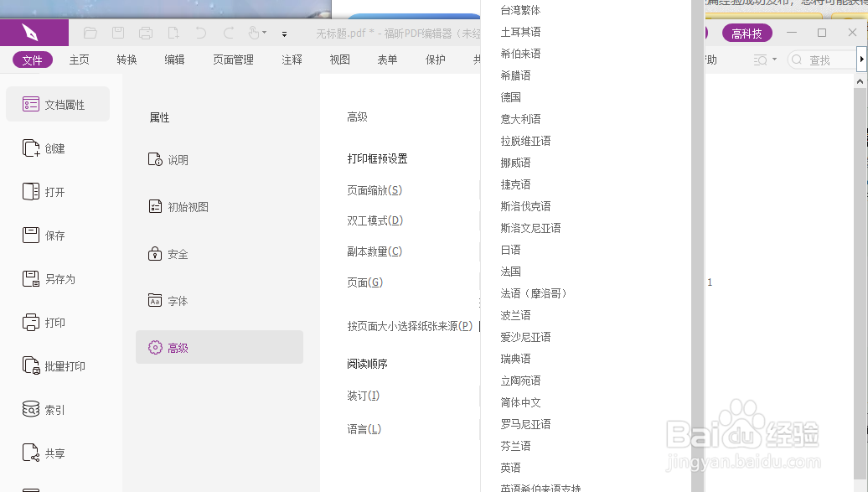Choose 土耳其语 from language list
This screenshot has height=492, width=868.
point(520,32)
